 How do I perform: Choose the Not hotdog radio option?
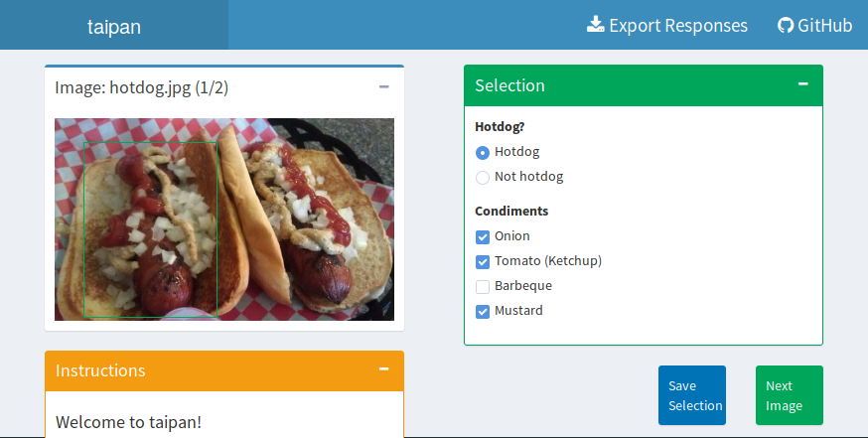tap(483, 178)
